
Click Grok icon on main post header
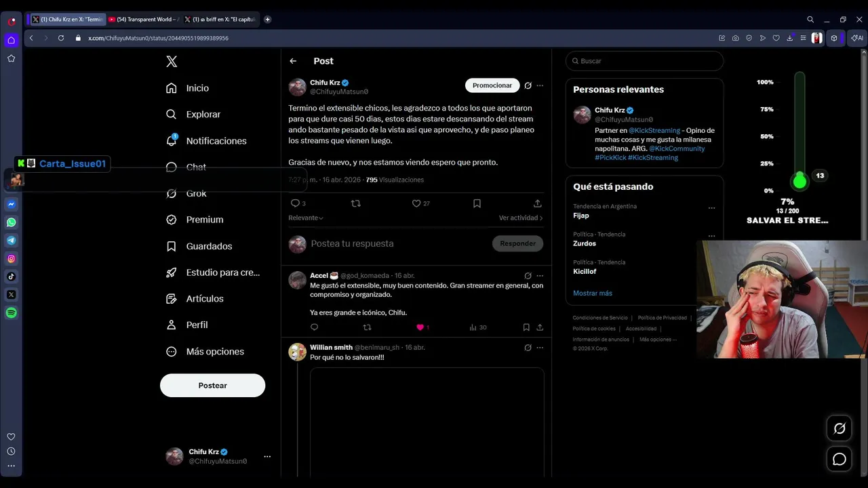click(528, 85)
